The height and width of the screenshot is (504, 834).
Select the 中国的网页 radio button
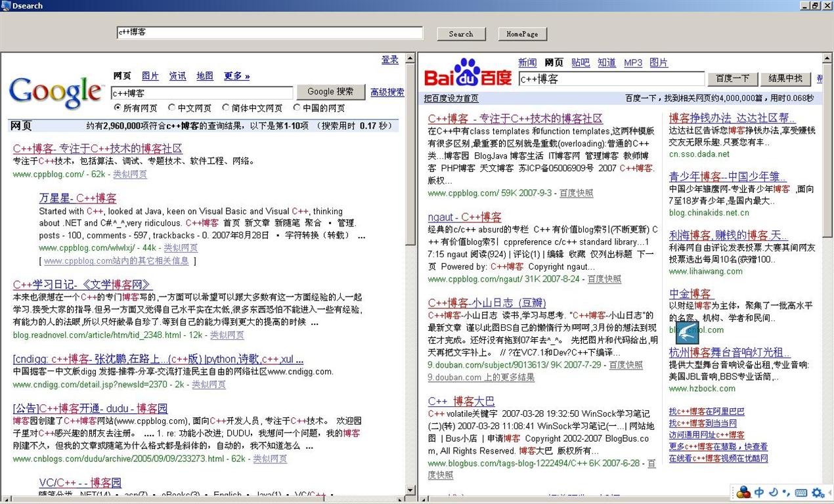(297, 108)
